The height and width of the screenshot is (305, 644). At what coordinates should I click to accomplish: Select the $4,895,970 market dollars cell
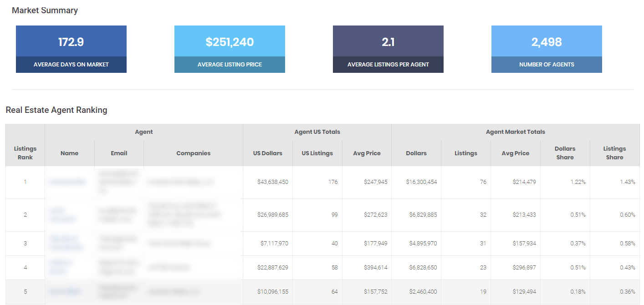point(416,244)
